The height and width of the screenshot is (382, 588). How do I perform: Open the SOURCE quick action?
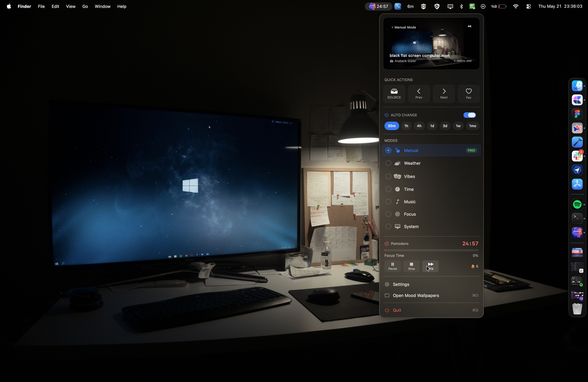(x=394, y=94)
